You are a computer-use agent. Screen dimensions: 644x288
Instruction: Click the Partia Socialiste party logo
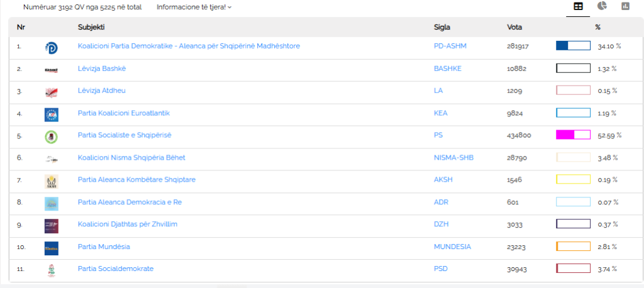(52, 137)
